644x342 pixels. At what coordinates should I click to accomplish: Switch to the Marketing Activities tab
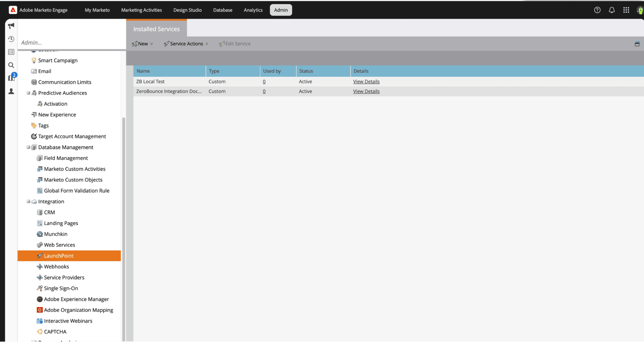(x=141, y=10)
